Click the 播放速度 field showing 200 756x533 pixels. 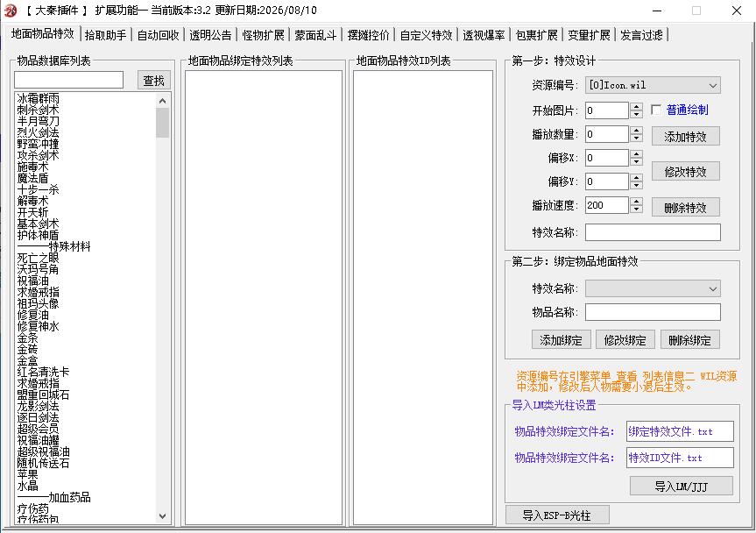[607, 205]
